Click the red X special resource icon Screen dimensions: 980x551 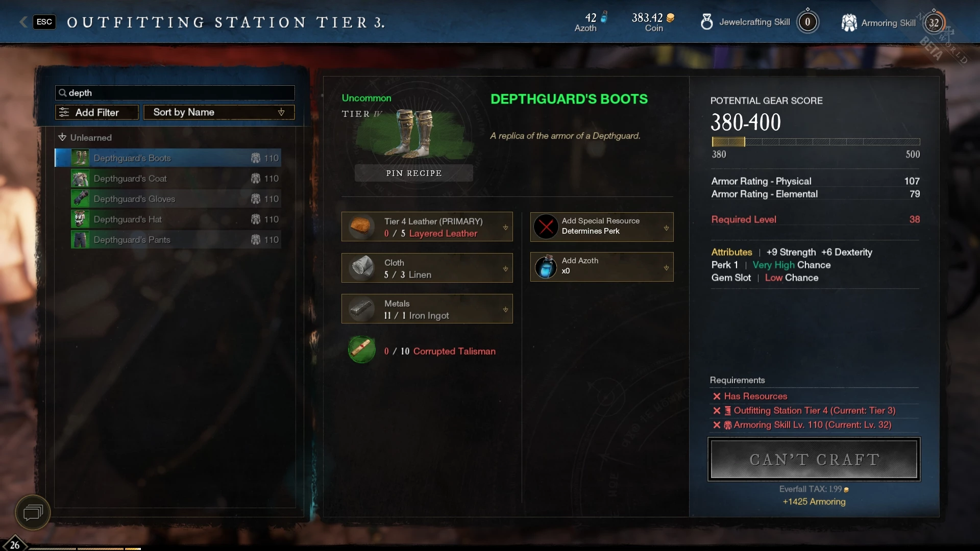point(546,227)
